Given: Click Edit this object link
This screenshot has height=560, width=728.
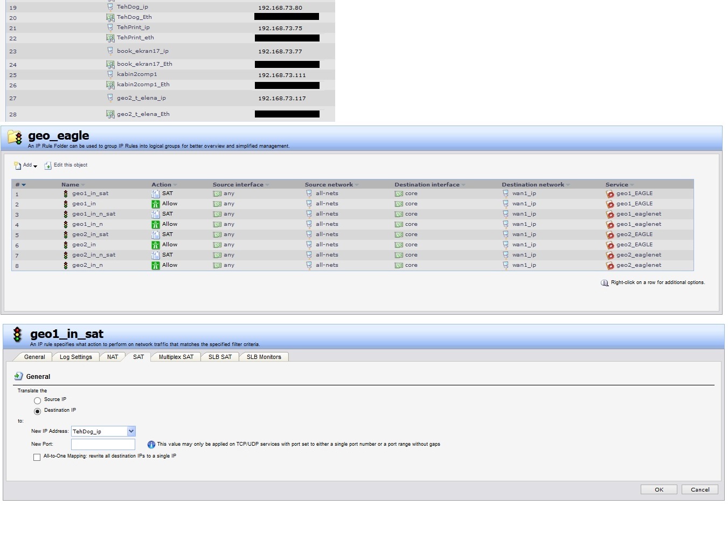Looking at the screenshot, I should click(x=71, y=165).
